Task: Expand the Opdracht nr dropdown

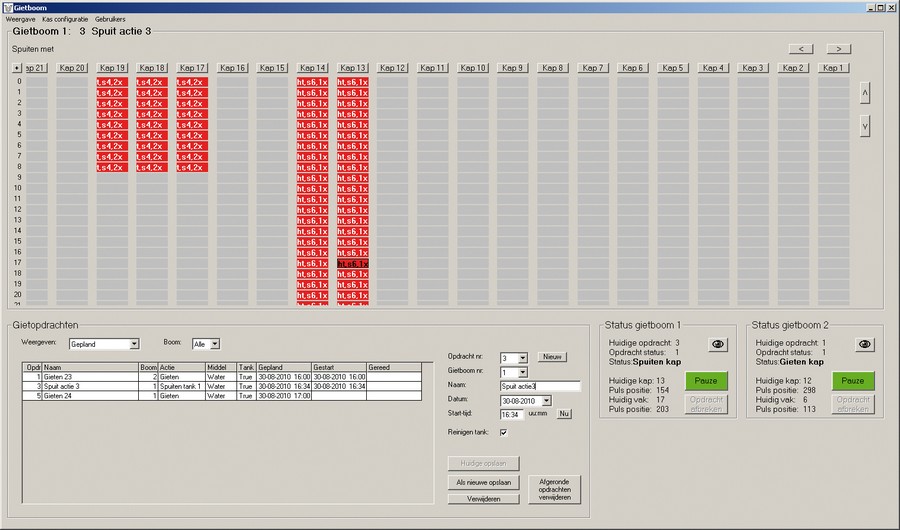Action: [x=522, y=358]
